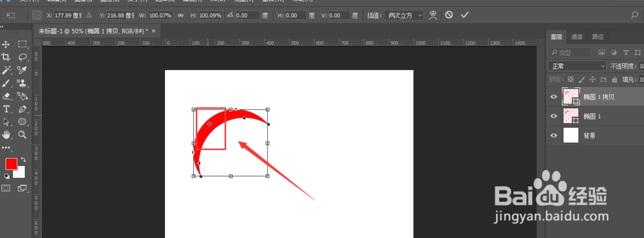Collapse the toolbar with double arrows

(2, 26)
